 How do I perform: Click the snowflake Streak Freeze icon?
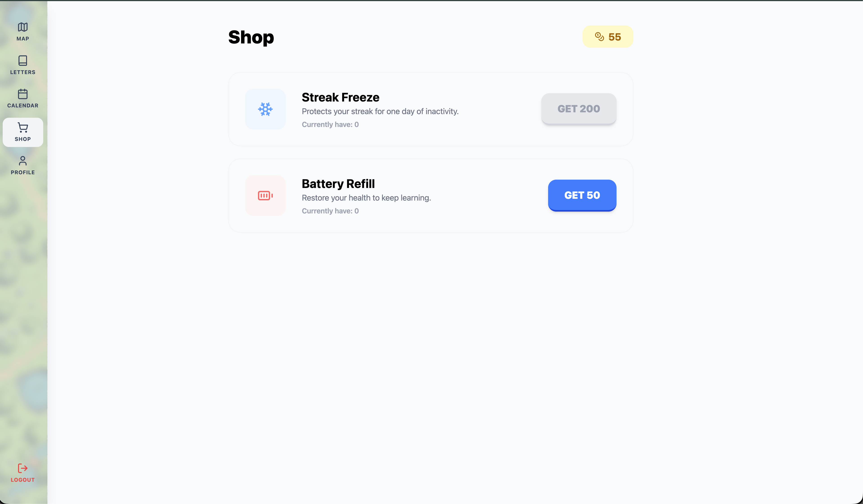click(265, 109)
